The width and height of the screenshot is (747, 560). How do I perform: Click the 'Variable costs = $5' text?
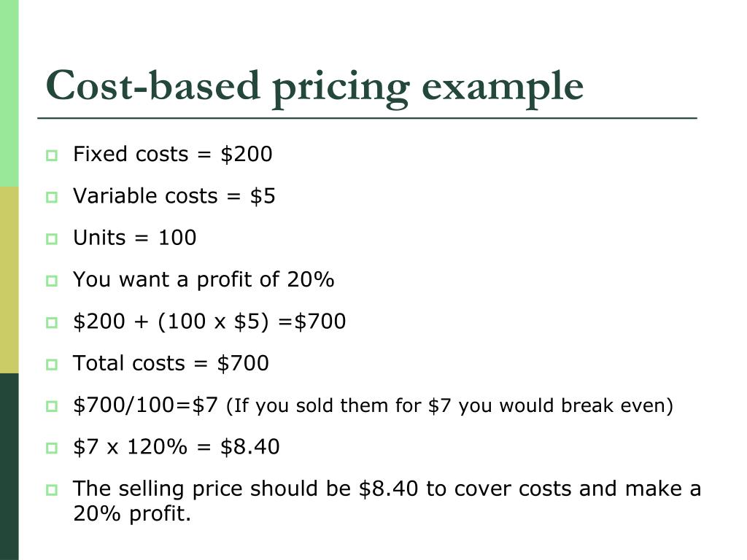click(174, 196)
